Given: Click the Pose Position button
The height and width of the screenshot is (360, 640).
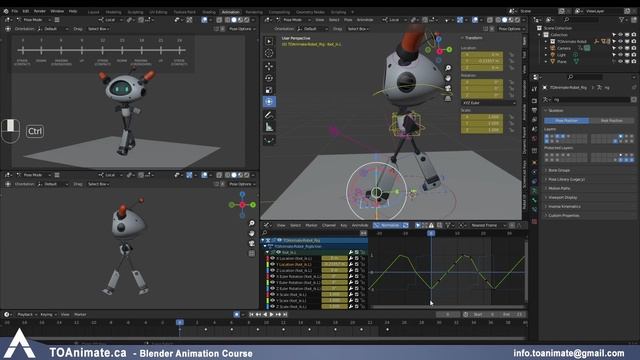Looking at the screenshot, I should [x=567, y=120].
